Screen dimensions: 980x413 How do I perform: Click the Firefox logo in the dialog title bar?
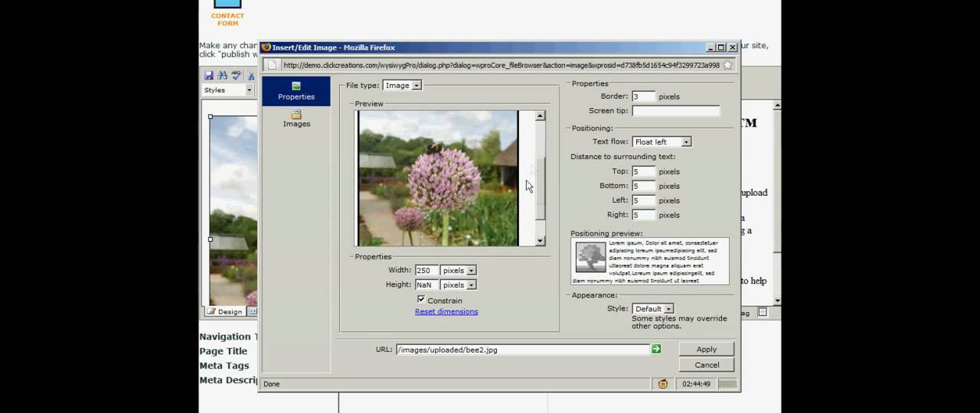[266, 47]
